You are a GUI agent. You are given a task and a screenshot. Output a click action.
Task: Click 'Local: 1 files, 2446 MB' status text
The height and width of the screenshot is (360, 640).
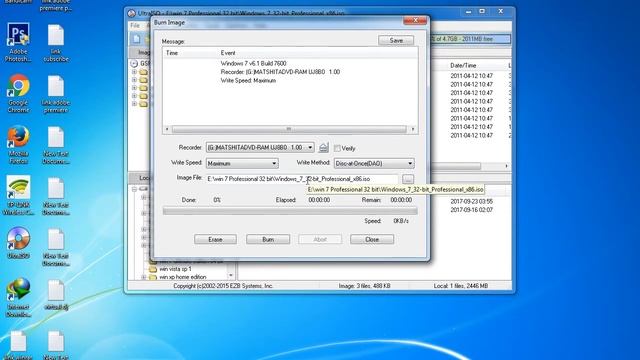pos(460,286)
